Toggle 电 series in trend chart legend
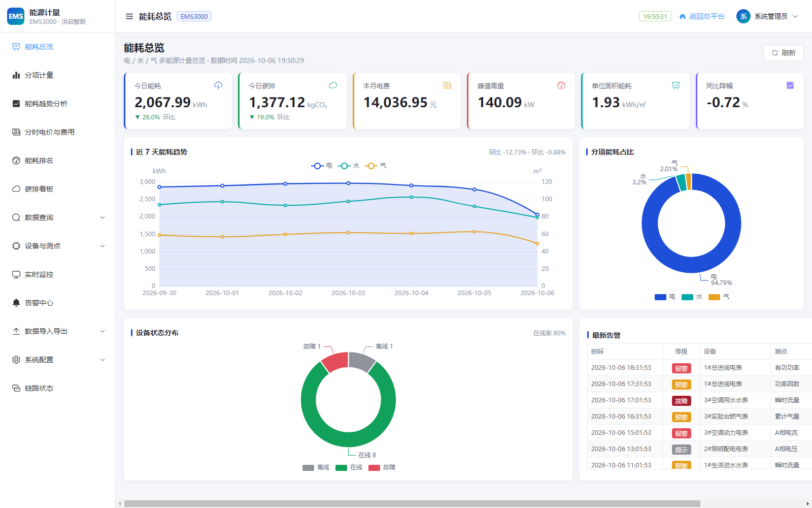The width and height of the screenshot is (812, 508). click(322, 166)
